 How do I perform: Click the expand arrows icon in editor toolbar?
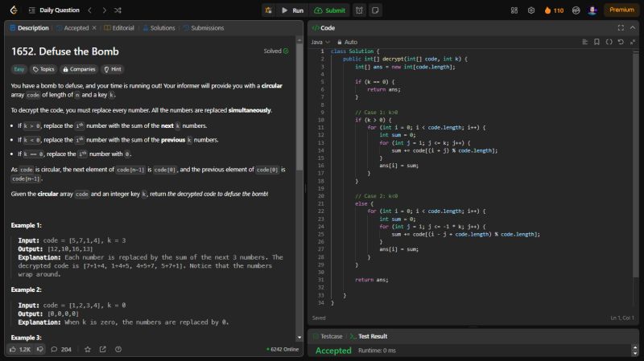pyautogui.click(x=633, y=42)
